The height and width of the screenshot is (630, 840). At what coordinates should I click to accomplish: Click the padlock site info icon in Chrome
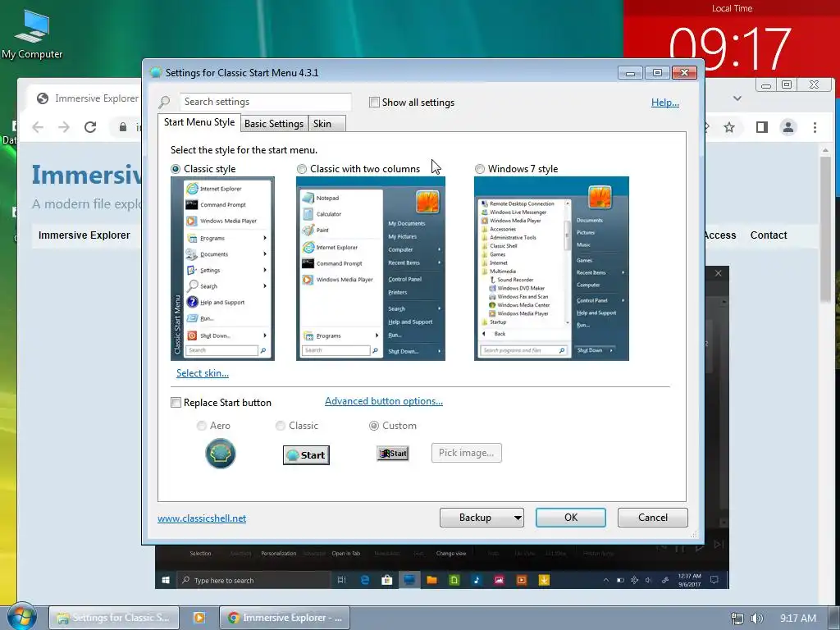(x=123, y=127)
